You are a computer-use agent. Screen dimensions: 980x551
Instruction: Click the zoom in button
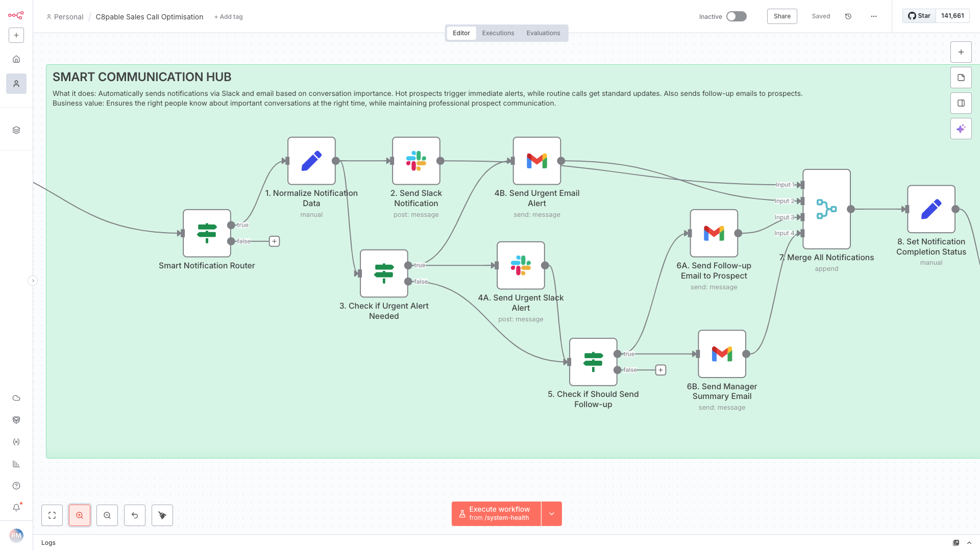[80, 515]
